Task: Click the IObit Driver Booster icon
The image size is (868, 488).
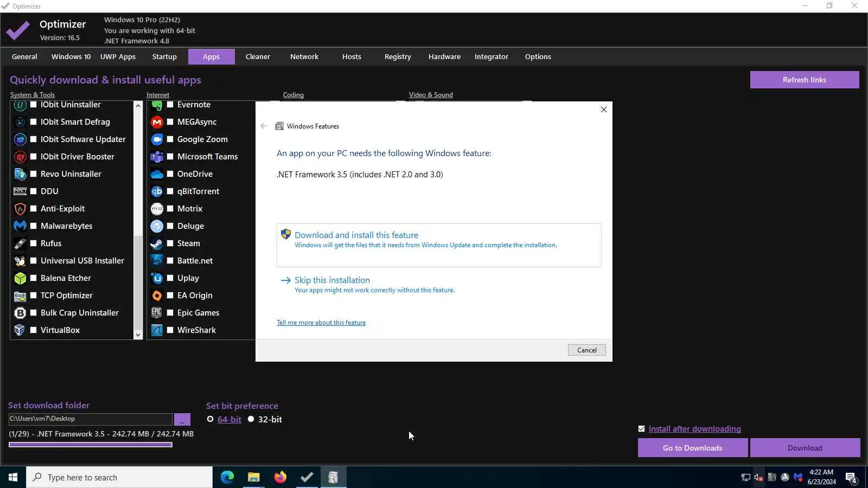Action: point(20,157)
